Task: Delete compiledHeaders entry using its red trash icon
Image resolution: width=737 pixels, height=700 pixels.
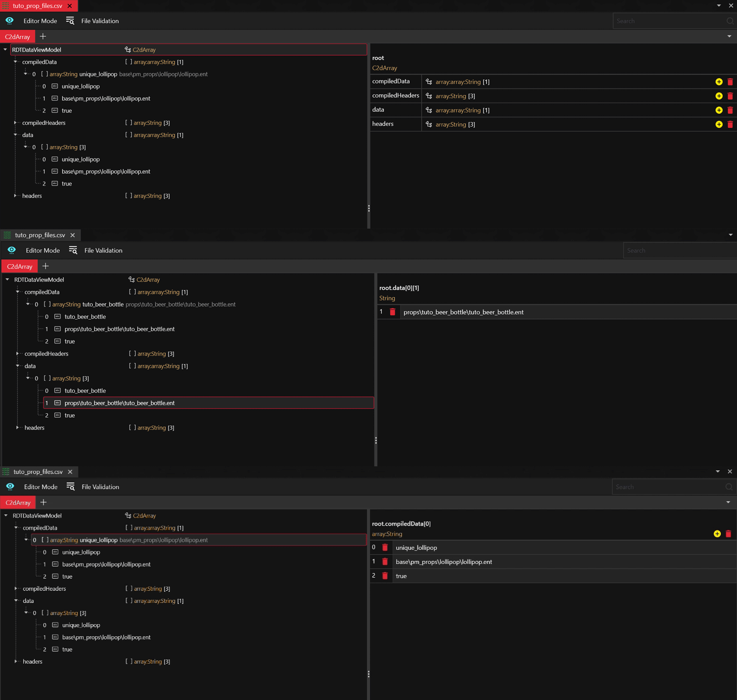Action: point(730,96)
